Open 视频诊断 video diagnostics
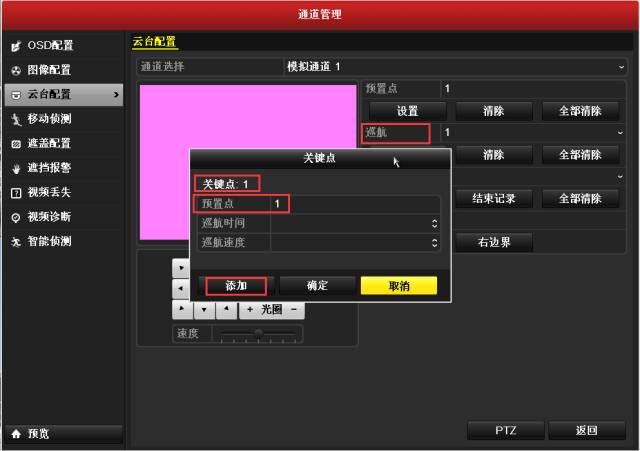The height and width of the screenshot is (451, 640). (x=49, y=217)
